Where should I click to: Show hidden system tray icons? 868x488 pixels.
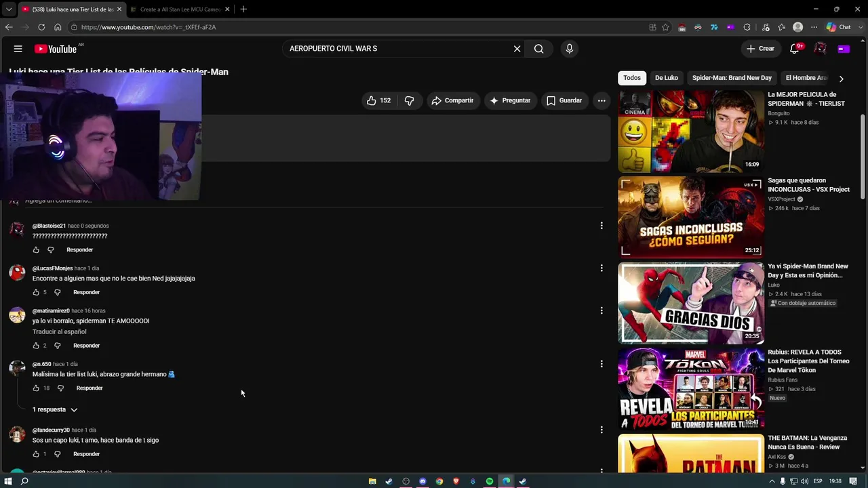tap(771, 481)
